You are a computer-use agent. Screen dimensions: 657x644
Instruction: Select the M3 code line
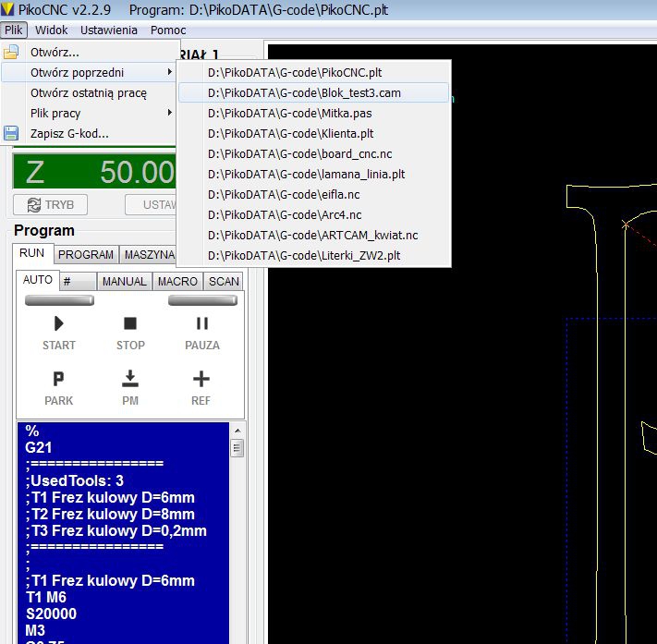pyautogui.click(x=124, y=630)
